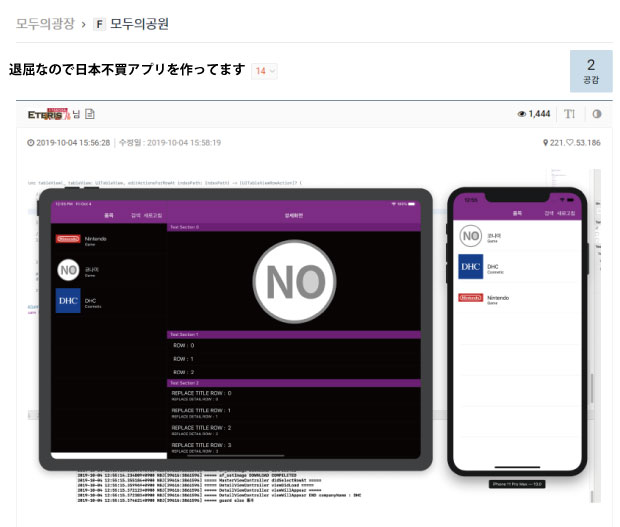Click the large NO image on iPad
This screenshot has width=620, height=527.
tap(294, 281)
